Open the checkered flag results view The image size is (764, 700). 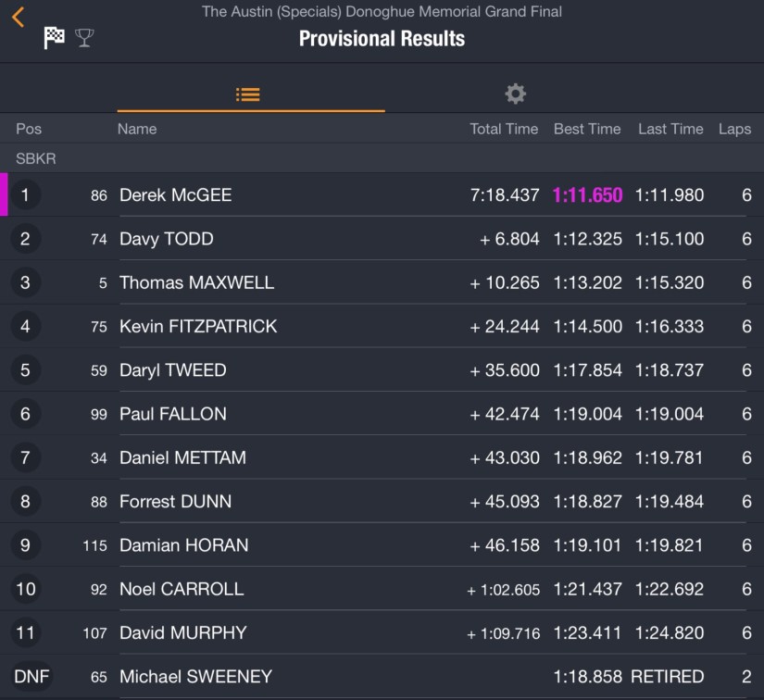point(55,38)
